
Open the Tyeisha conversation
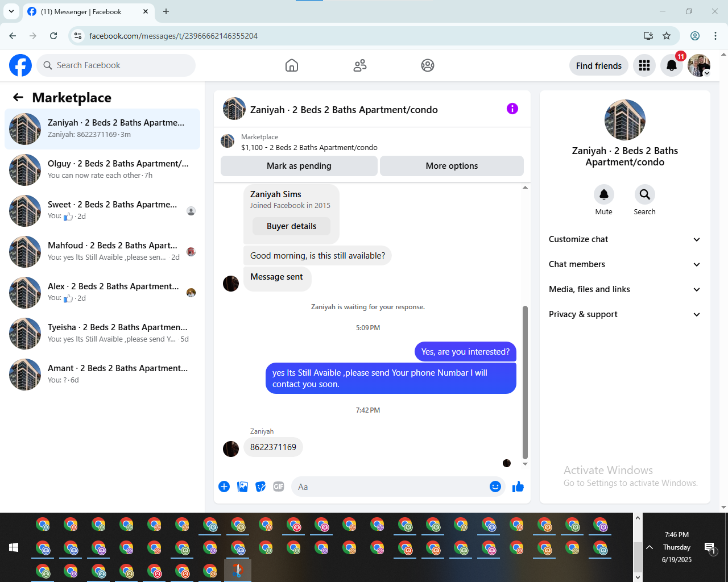click(x=102, y=334)
